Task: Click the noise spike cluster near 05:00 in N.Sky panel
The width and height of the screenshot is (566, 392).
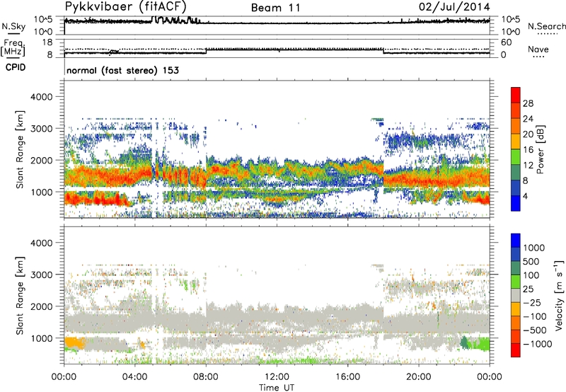Action: (175, 20)
